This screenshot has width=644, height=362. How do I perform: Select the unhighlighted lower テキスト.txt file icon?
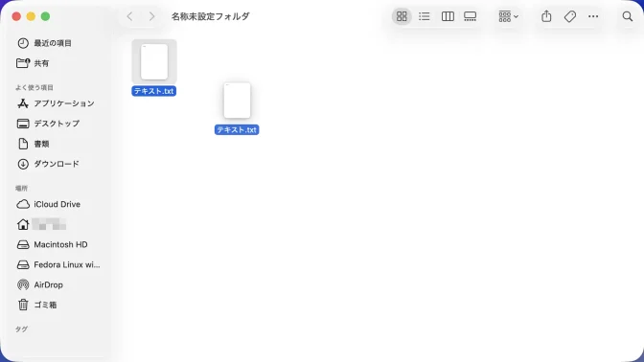click(x=237, y=101)
